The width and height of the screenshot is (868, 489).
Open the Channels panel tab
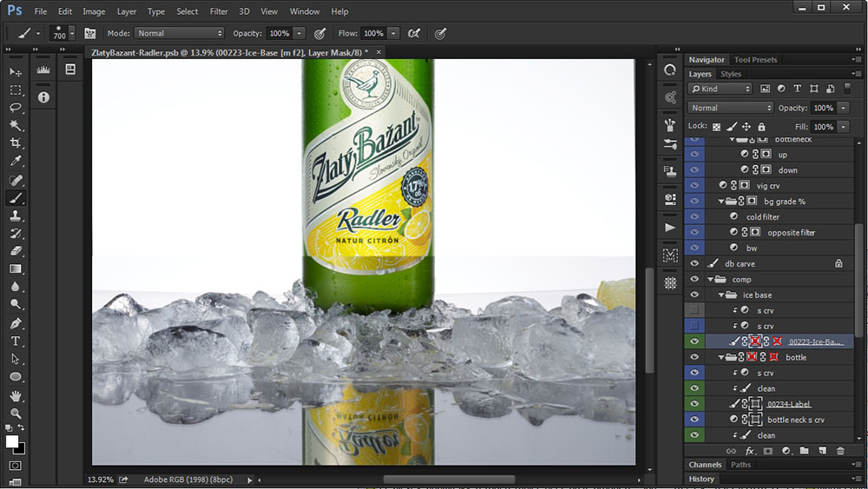click(x=705, y=465)
